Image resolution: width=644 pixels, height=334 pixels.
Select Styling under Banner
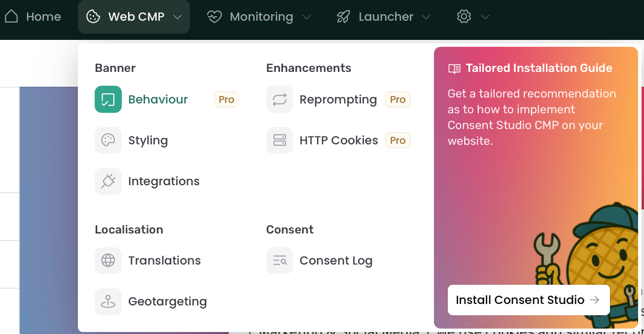[148, 141]
